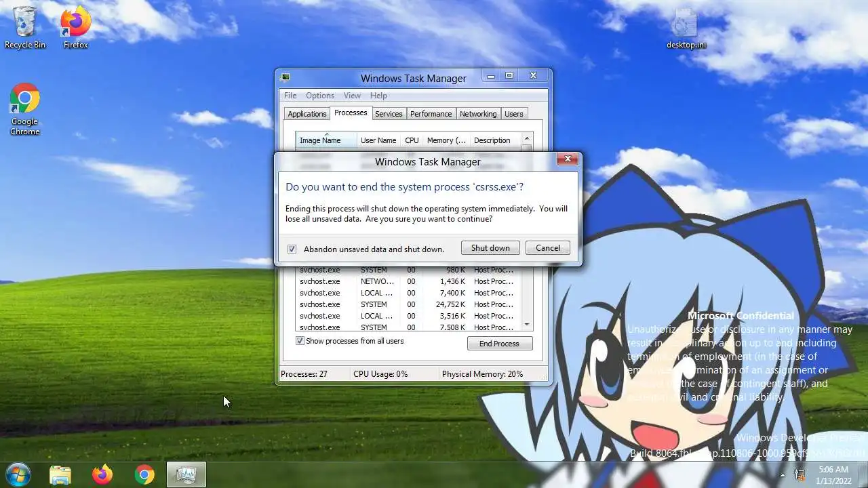The image size is (868, 488).
Task: Sort processes by the CPU column header
Action: click(412, 140)
